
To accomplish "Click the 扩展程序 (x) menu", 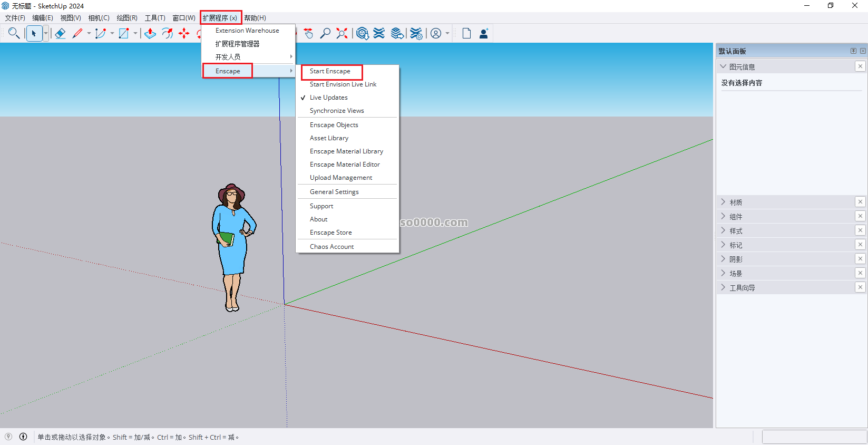I will pyautogui.click(x=220, y=18).
